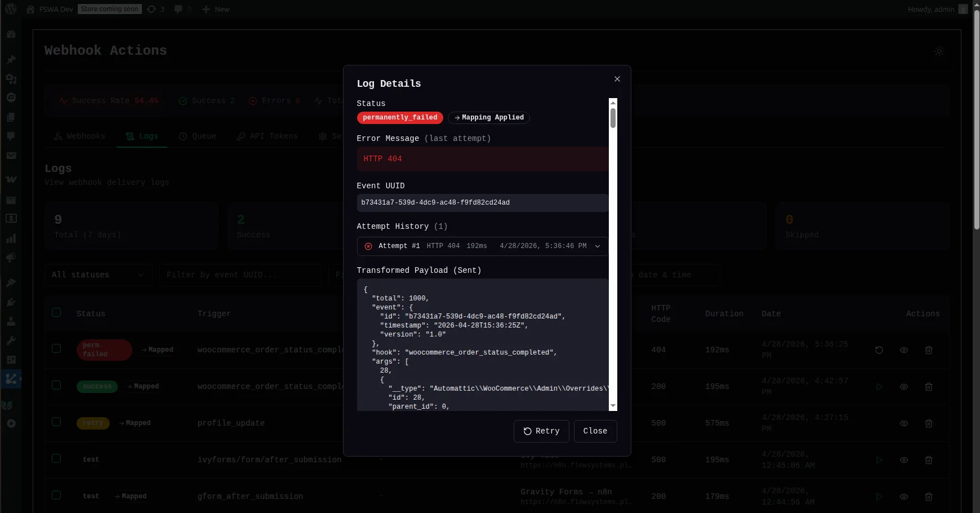View details eye icon for the 5:36:25 PM row

pyautogui.click(x=904, y=350)
